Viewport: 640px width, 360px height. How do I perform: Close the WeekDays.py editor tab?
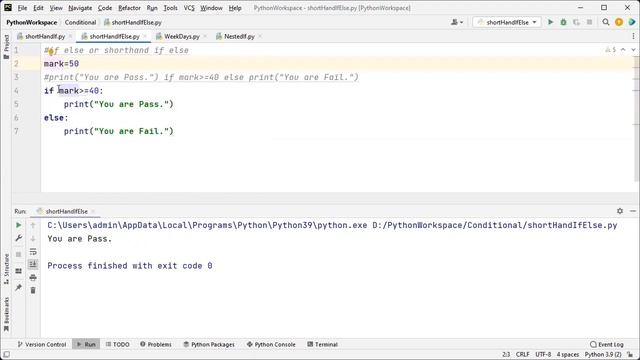coord(205,36)
